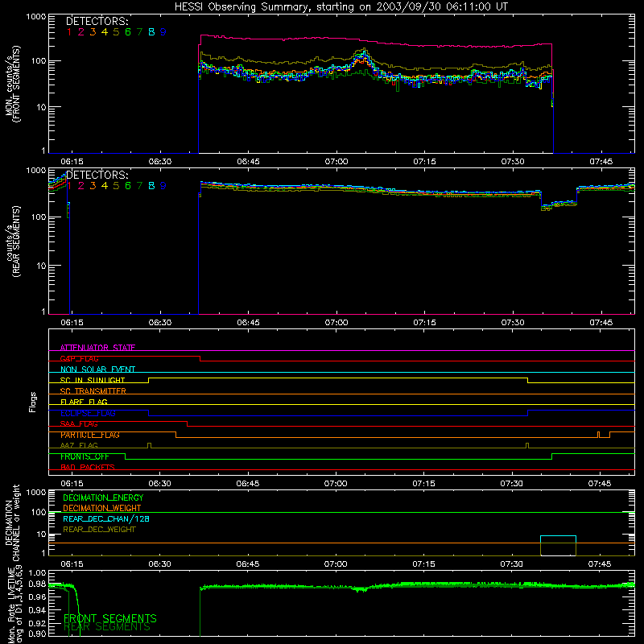This screenshot has height=644, width=644.
Task: Click the ATTENUATOR_STATE flag label
Action: pos(97,348)
